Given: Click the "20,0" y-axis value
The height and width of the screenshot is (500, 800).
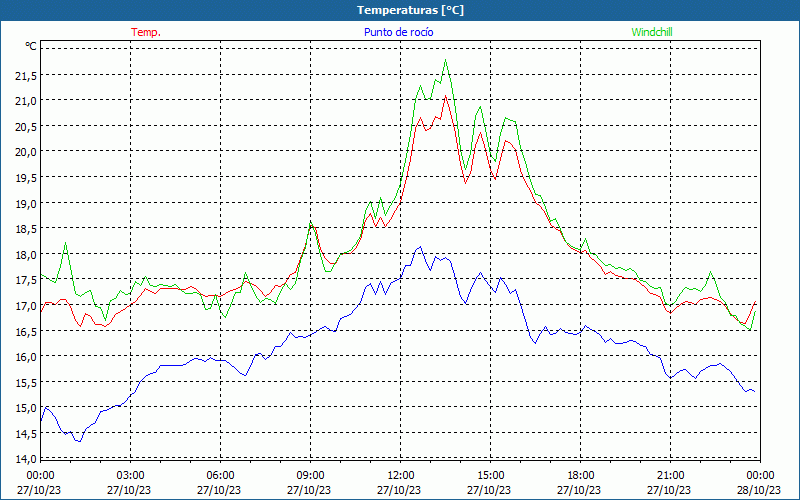Looking at the screenshot, I should click(26, 152).
